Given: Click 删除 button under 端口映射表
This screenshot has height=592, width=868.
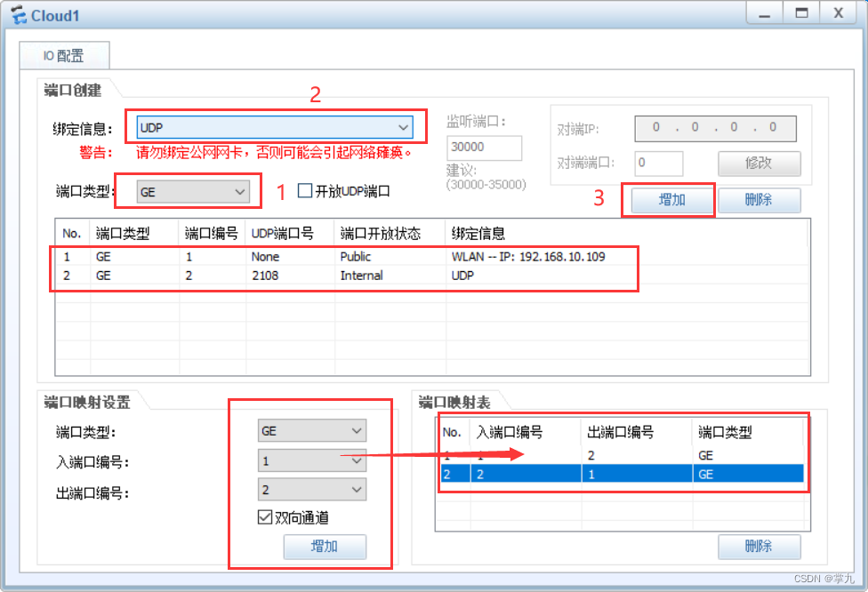Looking at the screenshot, I should coord(759,547).
